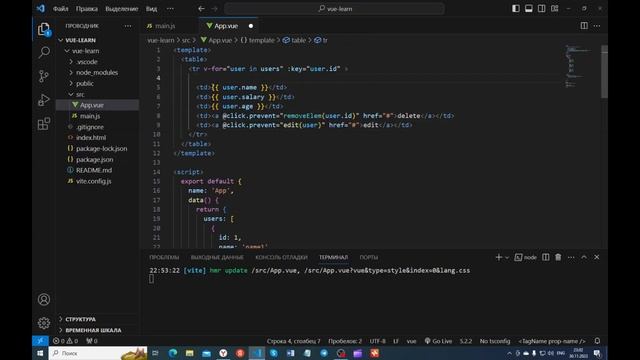Screen dimensions: 640x360
Task: Expand the node_modules folder
Action: [x=71, y=73]
